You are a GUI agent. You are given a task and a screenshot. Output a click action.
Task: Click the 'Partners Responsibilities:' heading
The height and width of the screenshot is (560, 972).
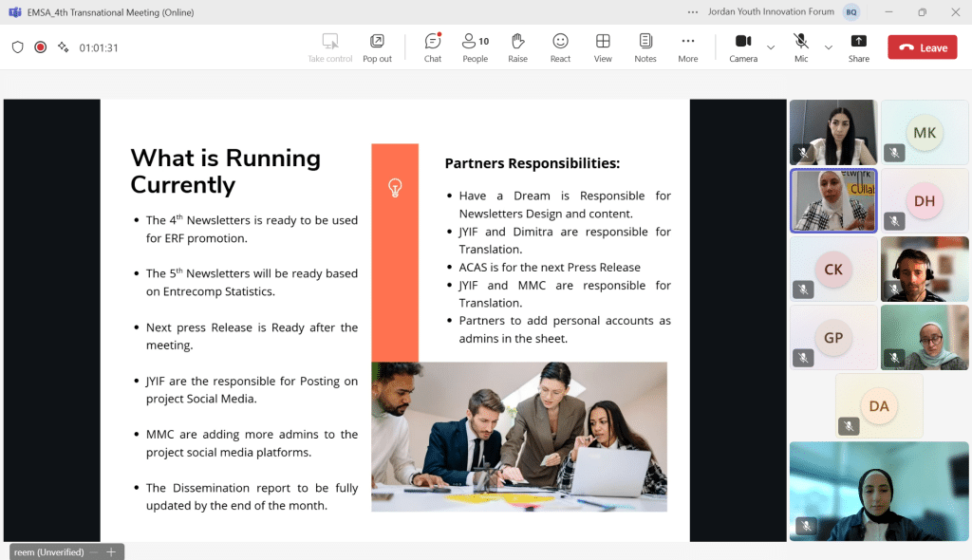pyautogui.click(x=532, y=163)
